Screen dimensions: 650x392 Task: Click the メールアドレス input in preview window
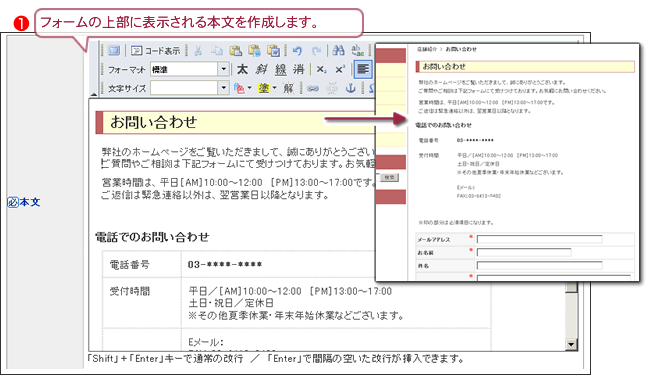(539, 239)
